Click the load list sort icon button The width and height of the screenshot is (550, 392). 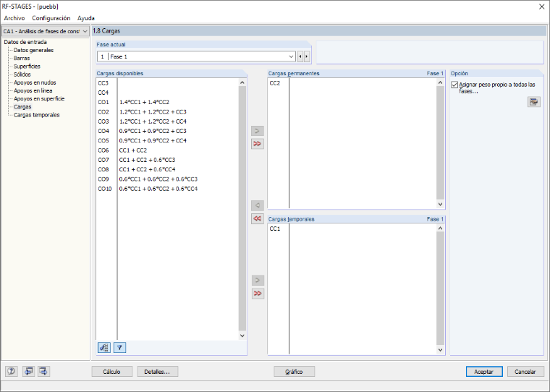click(x=103, y=347)
